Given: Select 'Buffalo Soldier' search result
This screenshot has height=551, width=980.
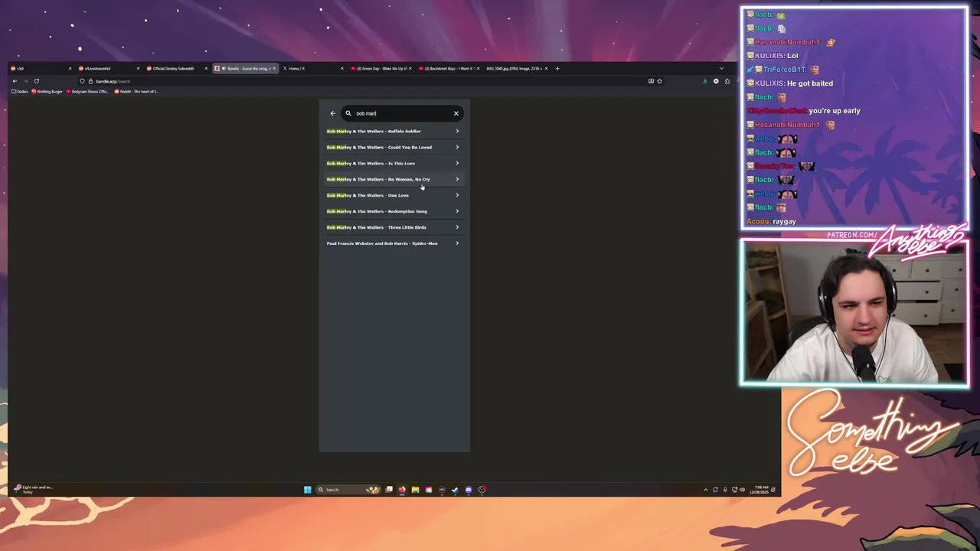Looking at the screenshot, I should tap(393, 131).
